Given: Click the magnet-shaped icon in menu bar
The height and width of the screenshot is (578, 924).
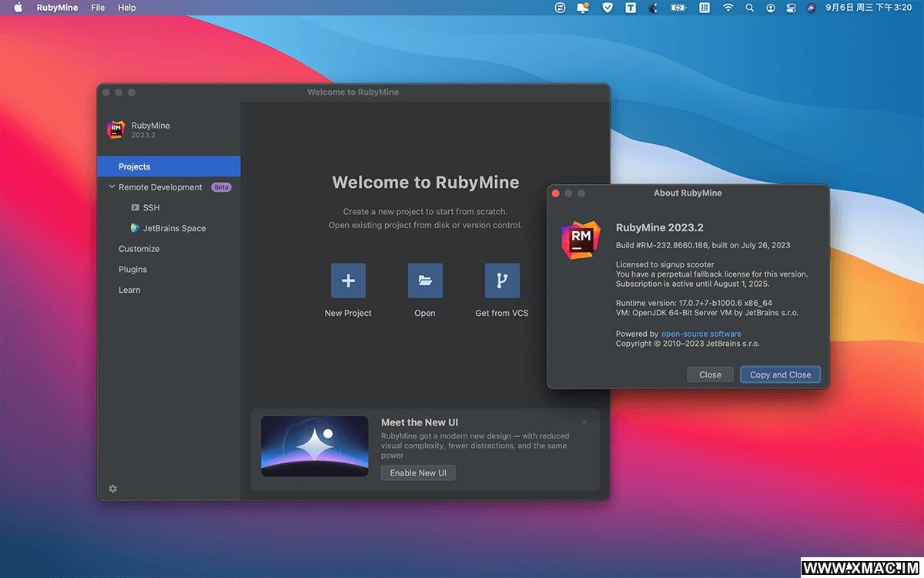Looking at the screenshot, I should tap(654, 8).
